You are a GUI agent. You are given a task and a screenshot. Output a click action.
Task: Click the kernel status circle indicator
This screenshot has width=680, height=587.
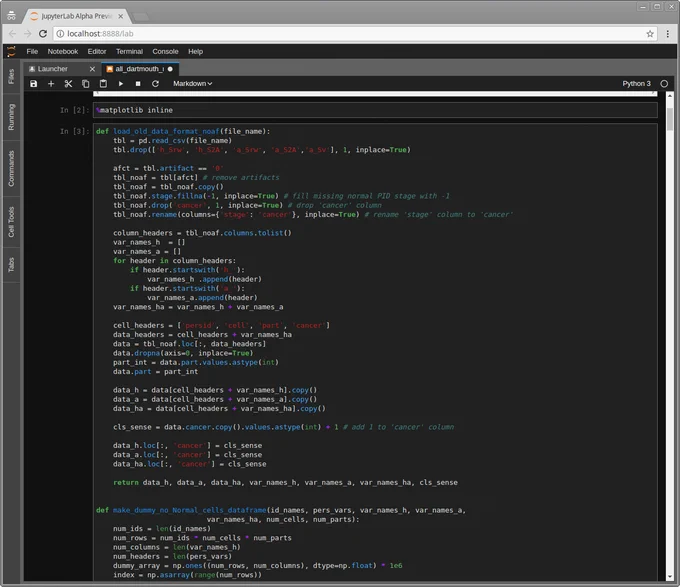664,84
